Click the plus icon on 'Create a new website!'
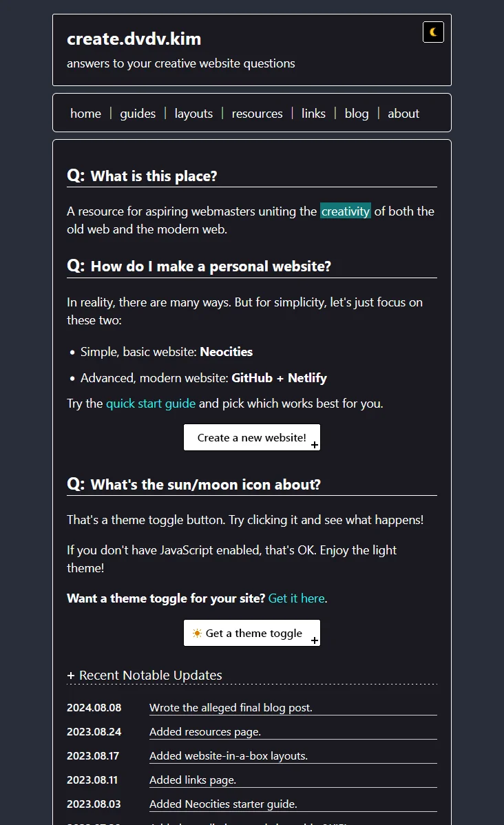The image size is (504, 825). point(315,446)
